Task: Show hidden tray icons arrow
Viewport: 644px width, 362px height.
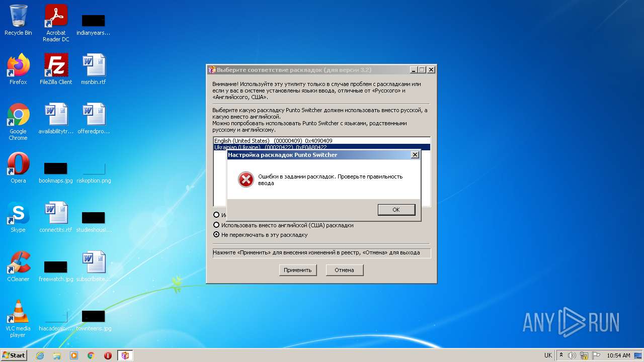Action: point(561,355)
